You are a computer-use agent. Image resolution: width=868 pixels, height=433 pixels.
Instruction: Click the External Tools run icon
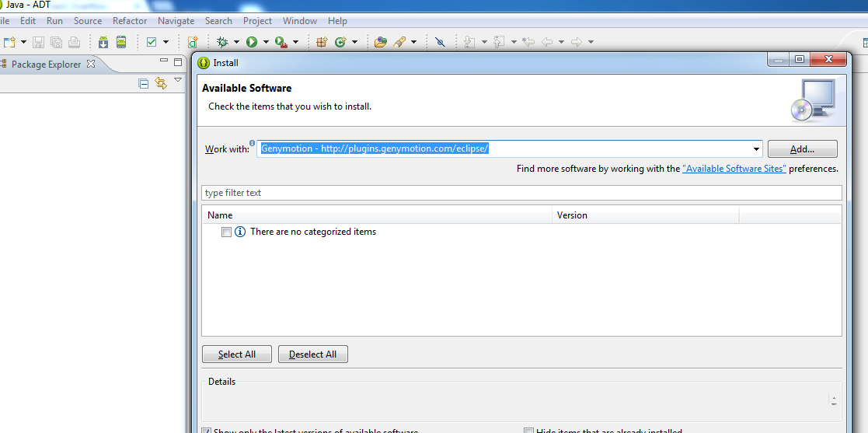(x=281, y=43)
